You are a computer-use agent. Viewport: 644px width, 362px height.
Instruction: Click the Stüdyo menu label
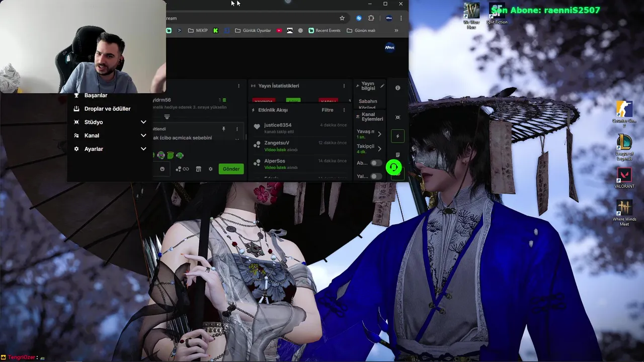click(x=94, y=122)
